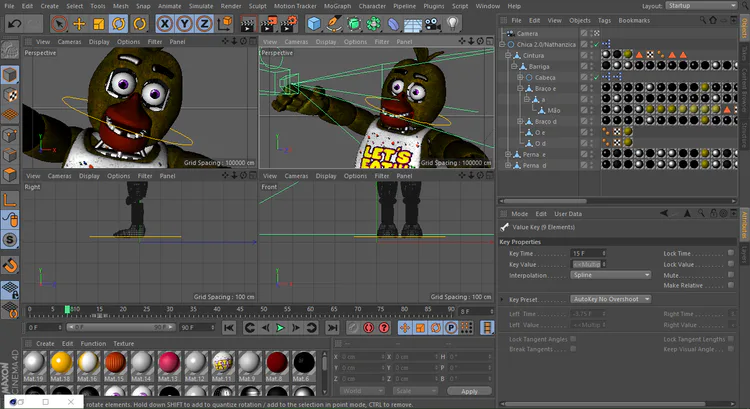This screenshot has width=750, height=409.
Task: Add a Cube primitive object
Action: click(315, 23)
